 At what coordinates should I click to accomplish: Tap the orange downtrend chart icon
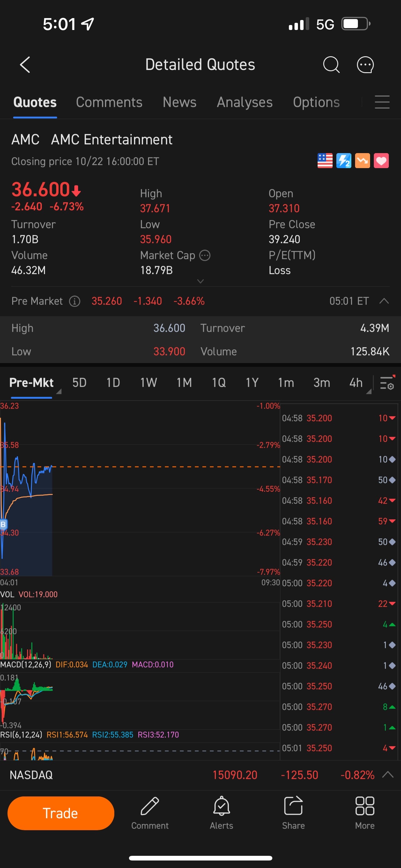click(363, 161)
